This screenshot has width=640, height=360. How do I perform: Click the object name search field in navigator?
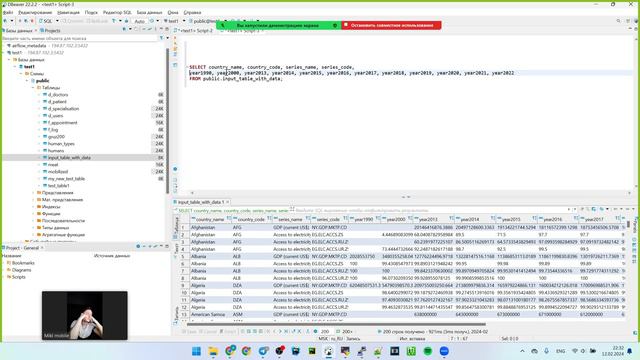click(x=80, y=38)
